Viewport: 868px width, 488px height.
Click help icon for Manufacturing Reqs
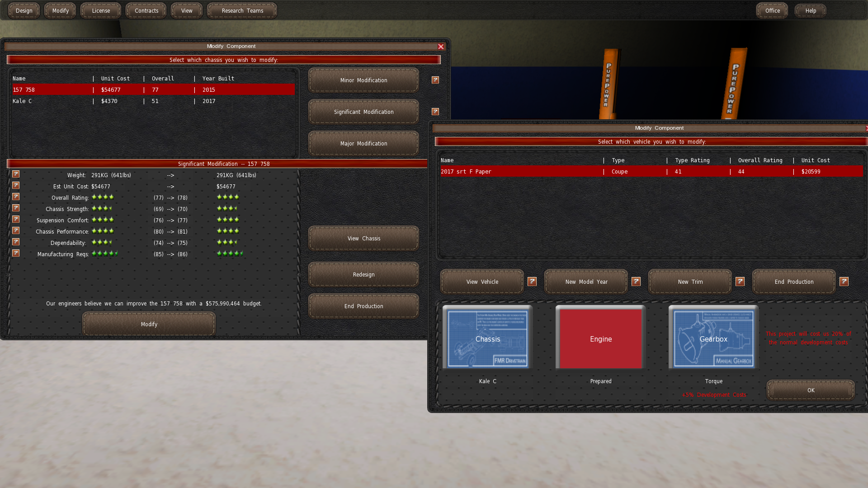[16, 253]
